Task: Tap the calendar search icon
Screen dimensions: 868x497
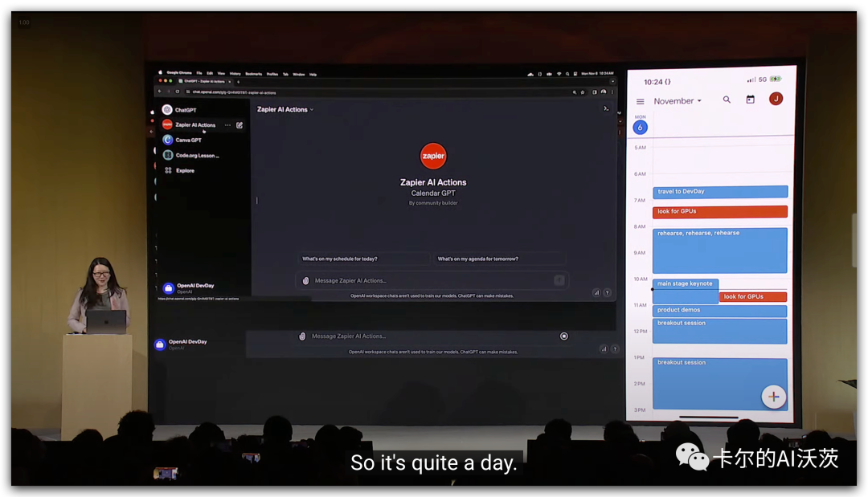Action: pos(727,100)
